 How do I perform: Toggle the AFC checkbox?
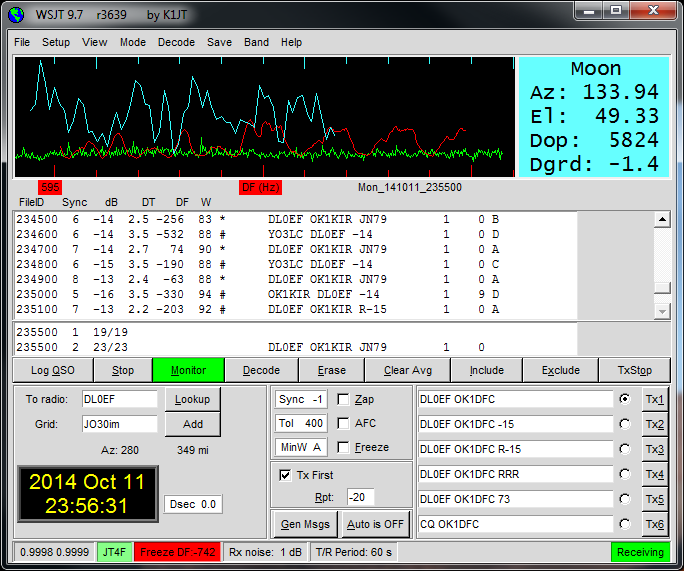coord(344,423)
